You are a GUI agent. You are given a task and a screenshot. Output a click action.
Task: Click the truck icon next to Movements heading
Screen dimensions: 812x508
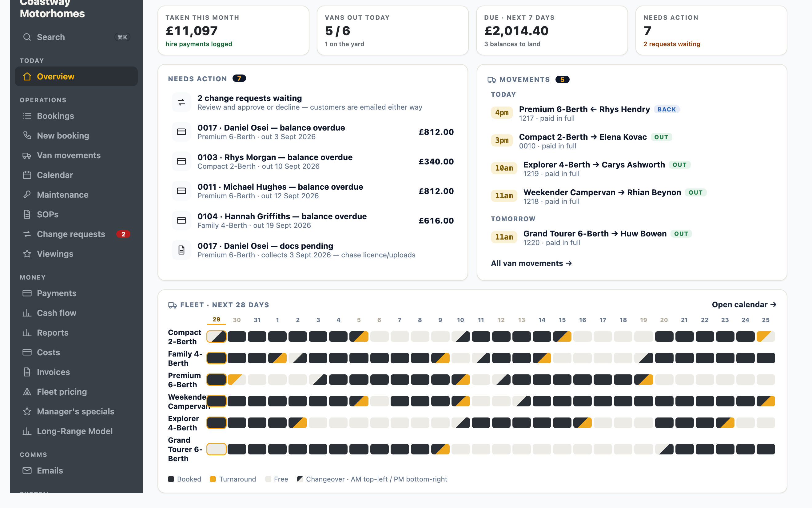point(492,80)
